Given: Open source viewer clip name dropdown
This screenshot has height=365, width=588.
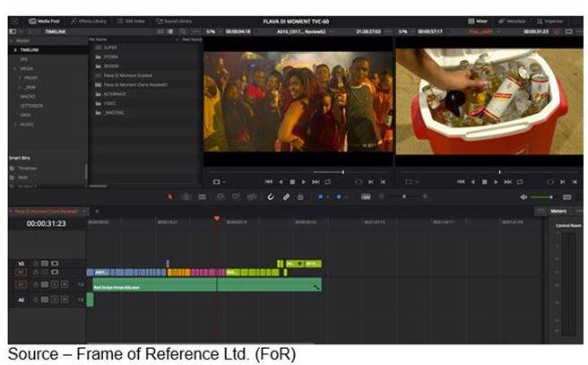Looking at the screenshot, I should 331,32.
